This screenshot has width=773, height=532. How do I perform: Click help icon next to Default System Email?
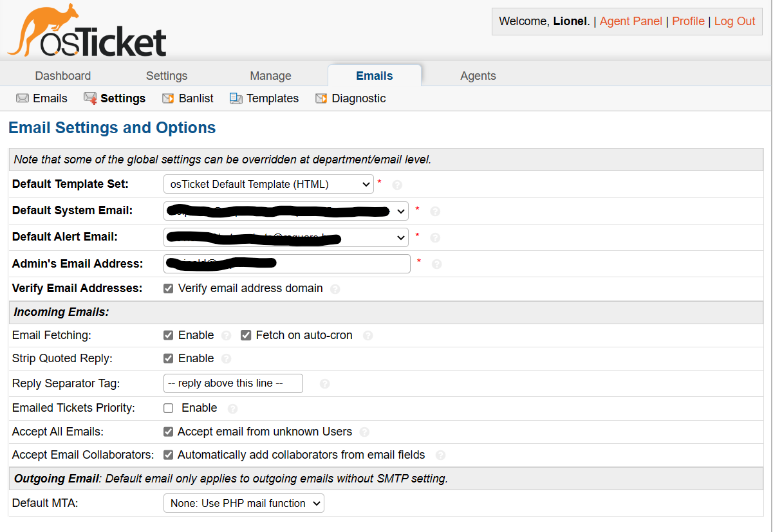[435, 211]
